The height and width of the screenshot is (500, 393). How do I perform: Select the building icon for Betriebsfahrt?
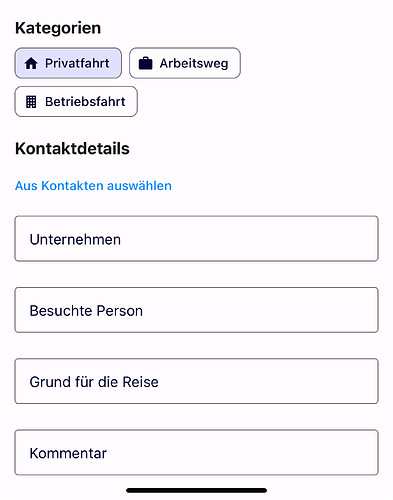[31, 102]
